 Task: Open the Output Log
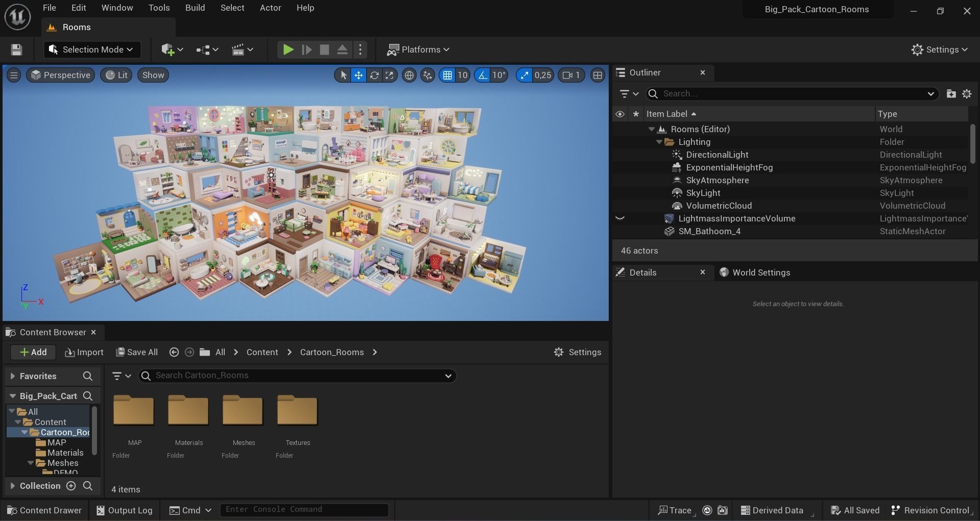pyautogui.click(x=125, y=510)
